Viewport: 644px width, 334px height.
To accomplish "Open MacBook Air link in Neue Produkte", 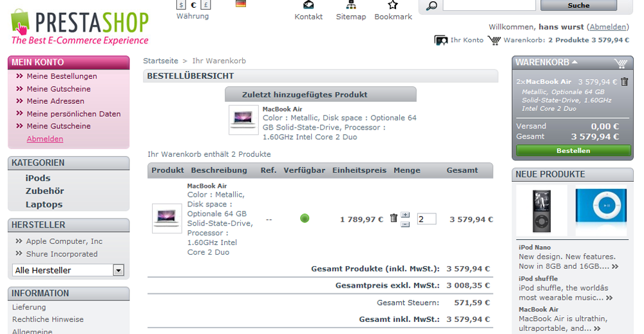I will 538,309.
